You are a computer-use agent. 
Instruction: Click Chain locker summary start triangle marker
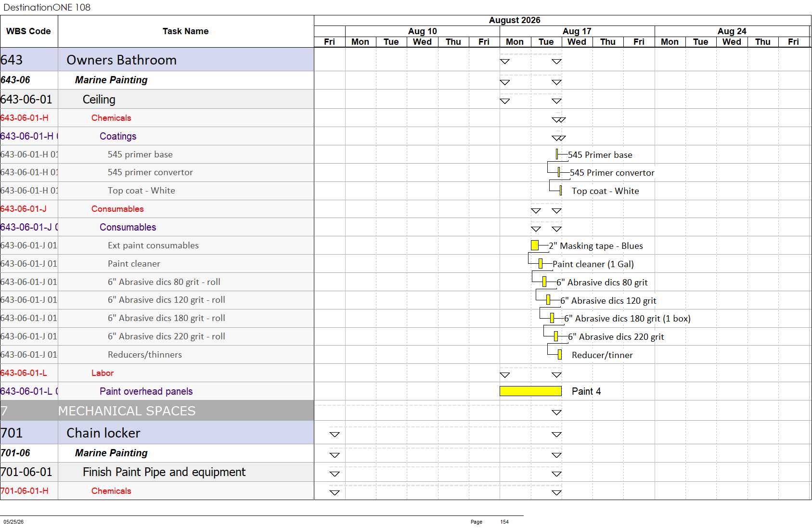335,435
